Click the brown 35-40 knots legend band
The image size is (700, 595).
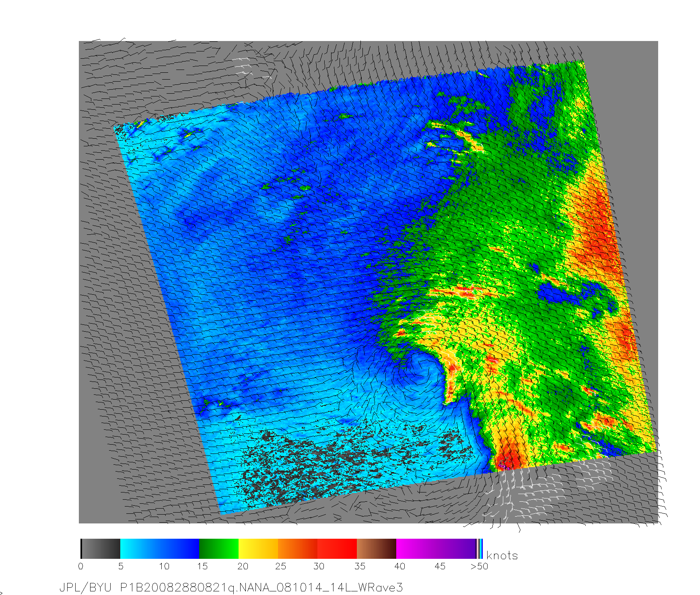pyautogui.click(x=377, y=549)
